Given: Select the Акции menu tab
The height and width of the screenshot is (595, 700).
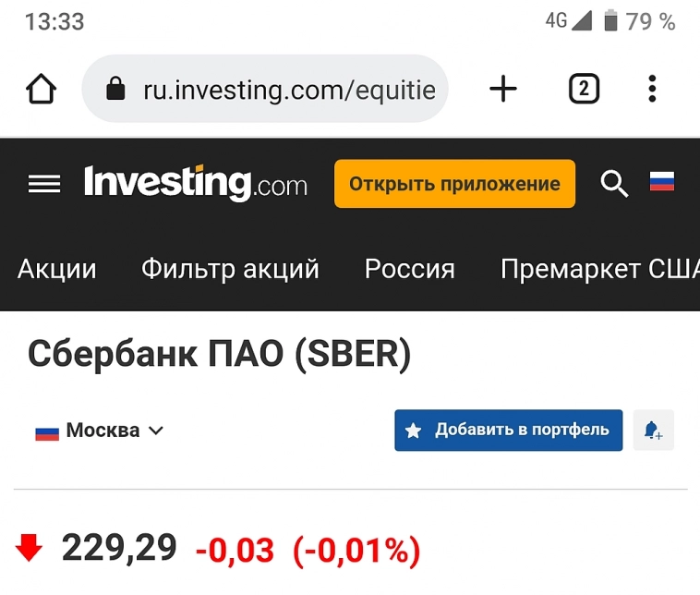Looking at the screenshot, I should click(57, 269).
